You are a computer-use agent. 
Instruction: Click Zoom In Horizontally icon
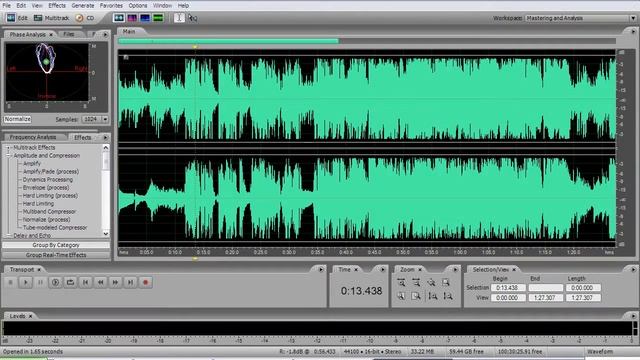click(402, 282)
